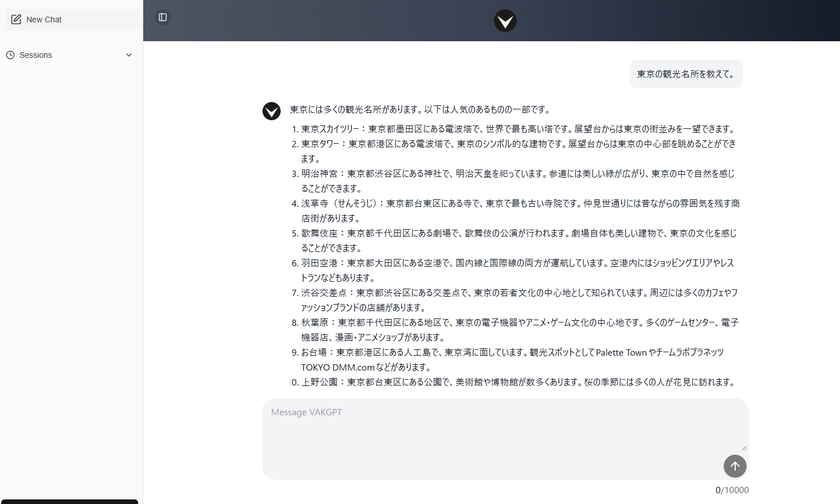Click the user message 東京の観光名所を教えて
The image size is (840, 504).
click(x=686, y=74)
